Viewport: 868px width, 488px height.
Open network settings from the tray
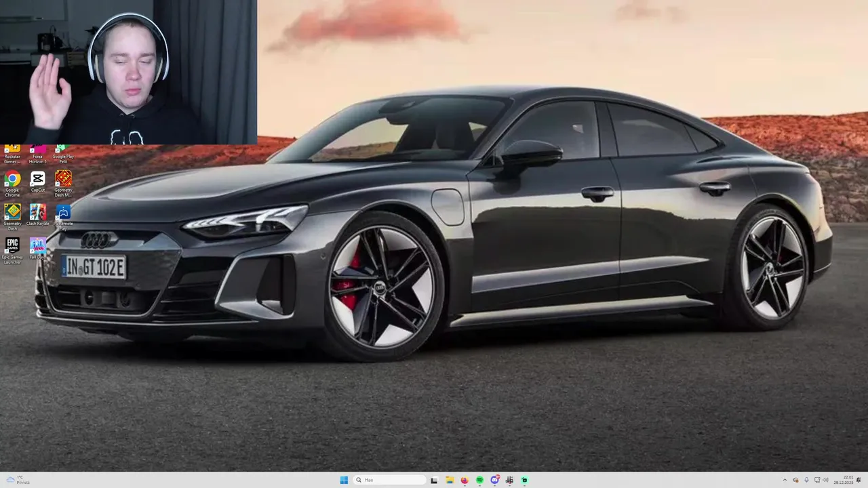pos(817,480)
